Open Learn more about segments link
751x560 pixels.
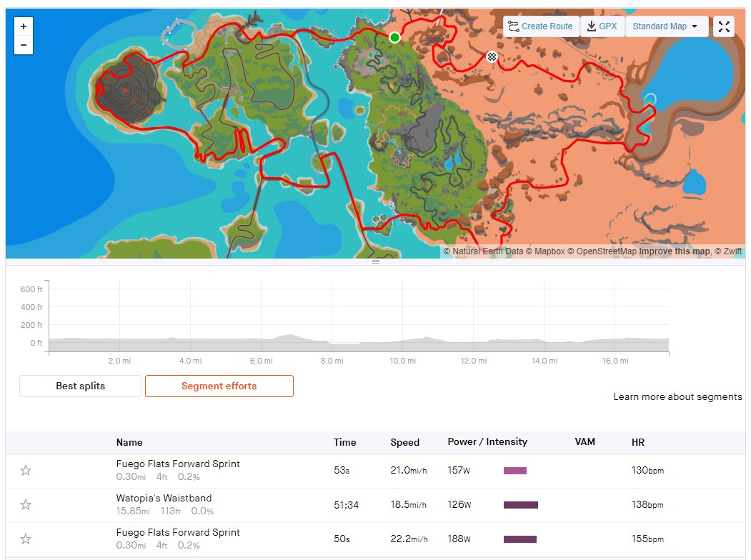coord(677,397)
